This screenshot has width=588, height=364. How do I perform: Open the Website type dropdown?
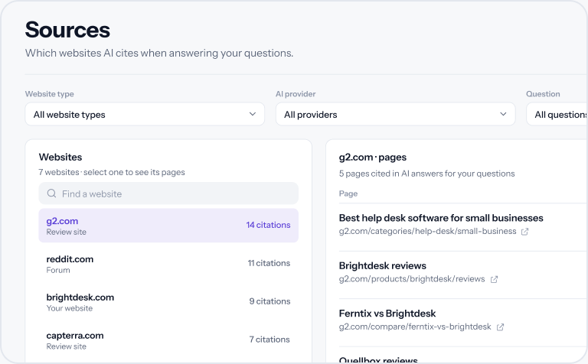point(145,114)
